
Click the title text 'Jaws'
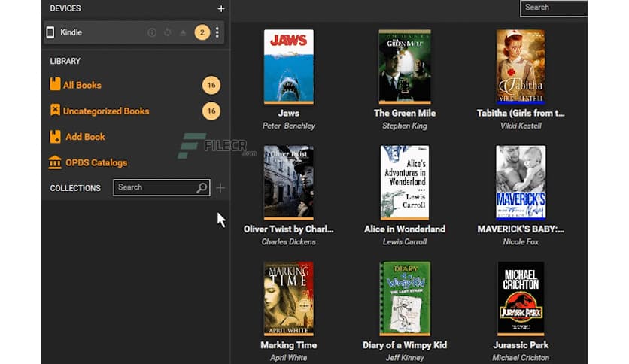(289, 114)
